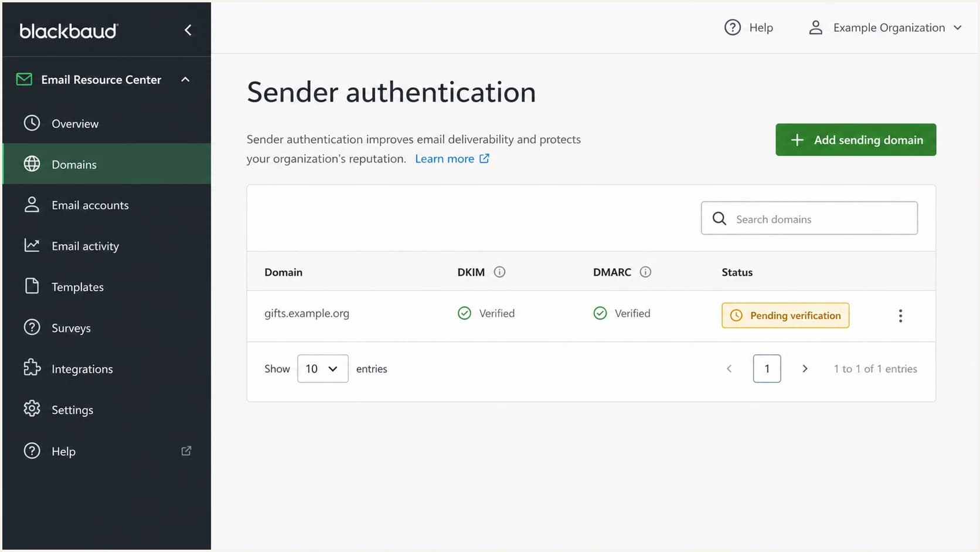Select the gifts.example.org domain row
Screen dimensions: 980x552
[591, 316]
